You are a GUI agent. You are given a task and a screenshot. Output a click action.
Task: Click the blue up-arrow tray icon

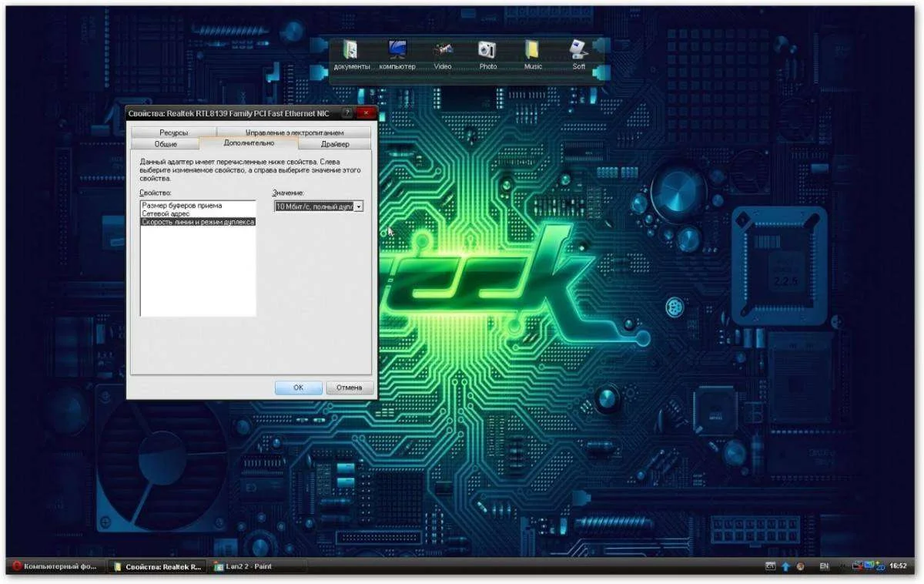coord(786,566)
